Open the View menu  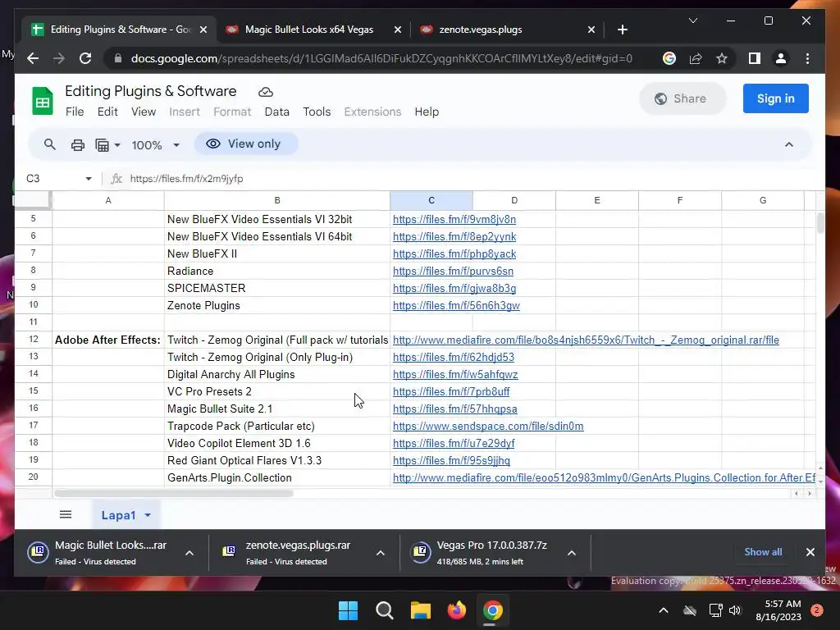click(144, 112)
